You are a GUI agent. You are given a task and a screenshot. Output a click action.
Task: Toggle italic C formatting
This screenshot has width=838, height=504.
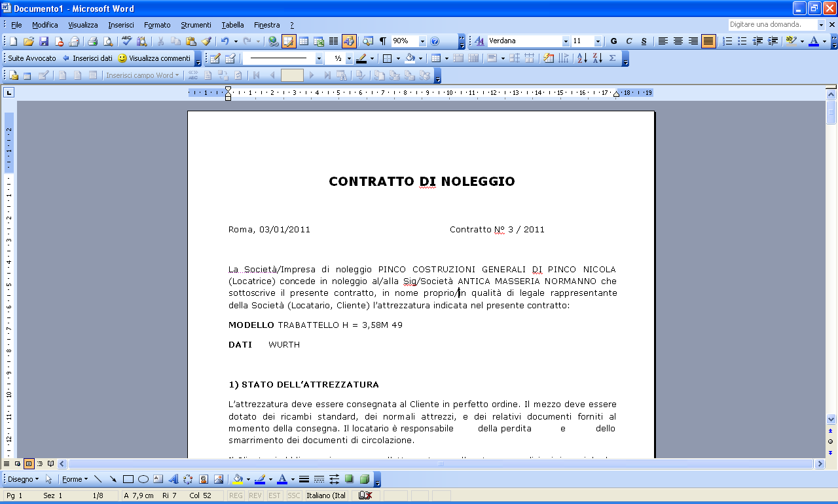[629, 41]
